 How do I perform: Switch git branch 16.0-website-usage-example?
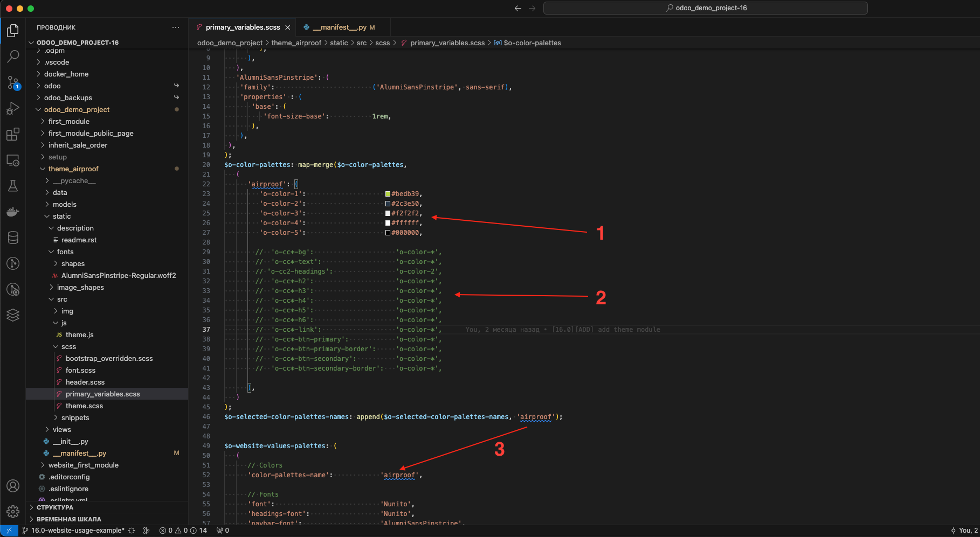tap(73, 531)
